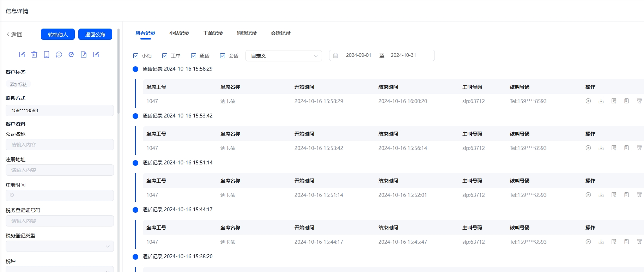This screenshot has width=644, height=272.
Task: Open the start date 2024-09-01 picker
Action: pyautogui.click(x=358, y=55)
